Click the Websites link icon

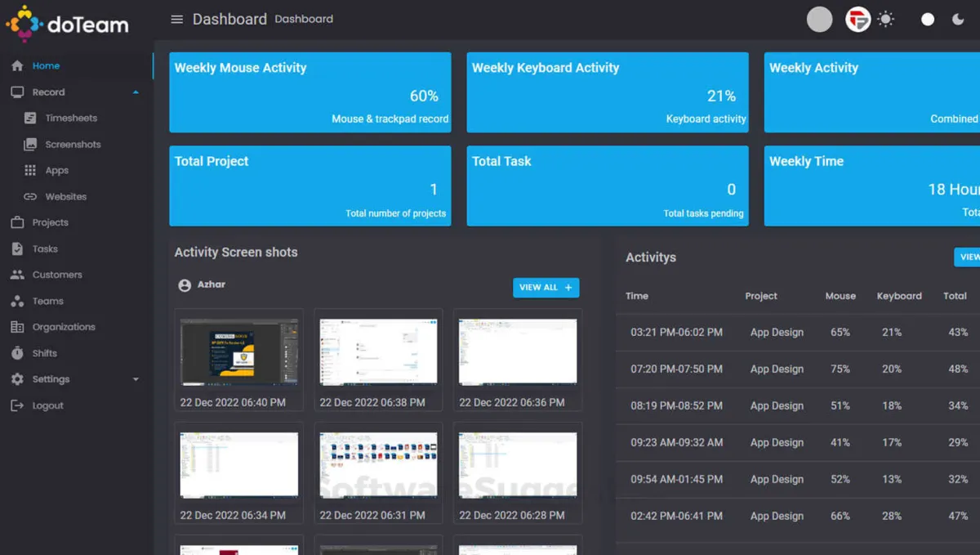click(x=30, y=196)
